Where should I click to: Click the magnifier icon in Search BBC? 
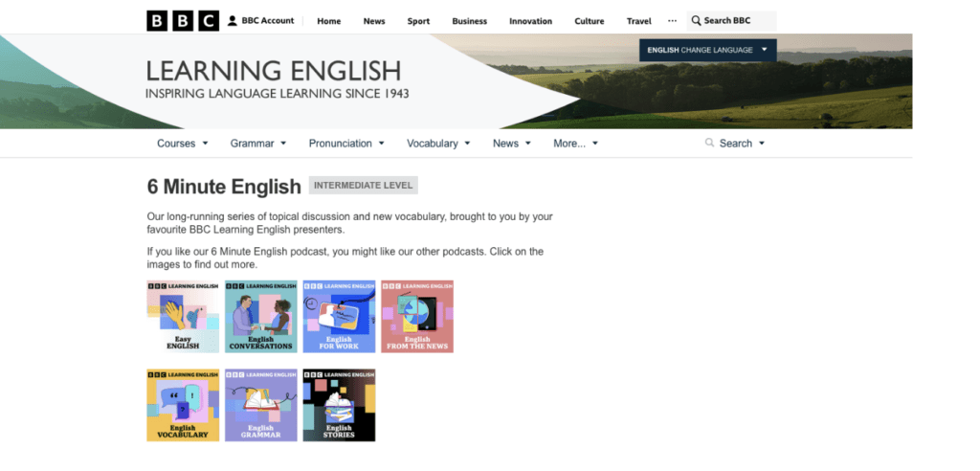(696, 21)
